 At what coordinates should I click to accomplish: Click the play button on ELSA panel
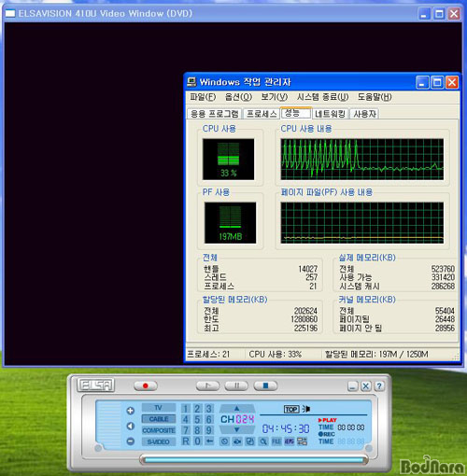tap(207, 385)
